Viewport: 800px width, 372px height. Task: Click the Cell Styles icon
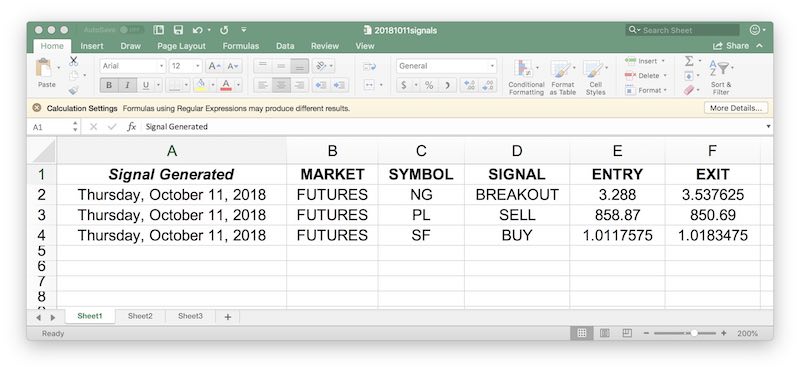592,69
